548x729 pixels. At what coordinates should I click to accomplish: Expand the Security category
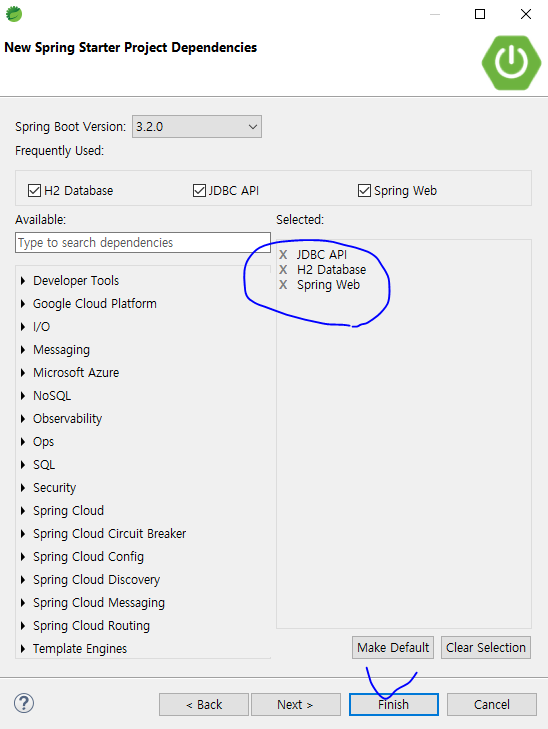coord(23,488)
